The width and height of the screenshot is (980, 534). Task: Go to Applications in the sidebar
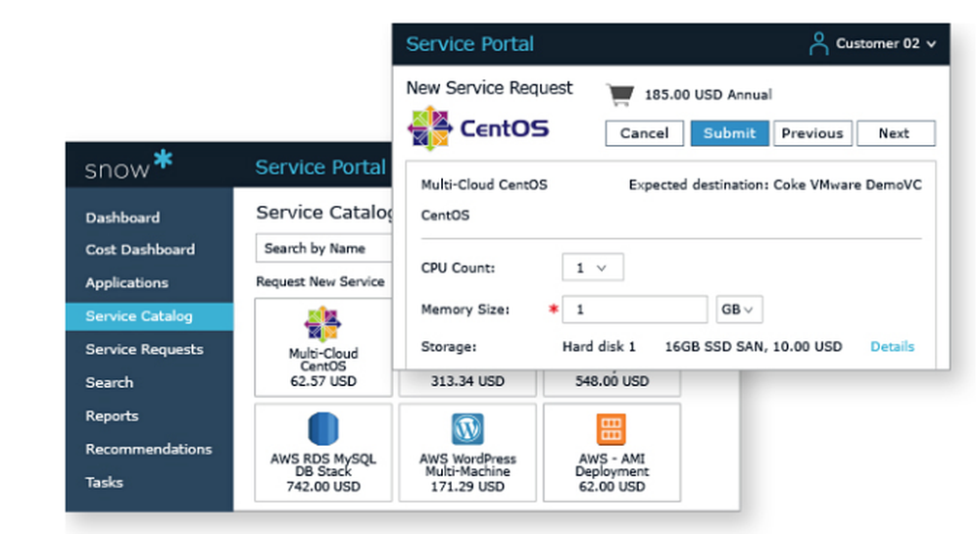point(126,283)
